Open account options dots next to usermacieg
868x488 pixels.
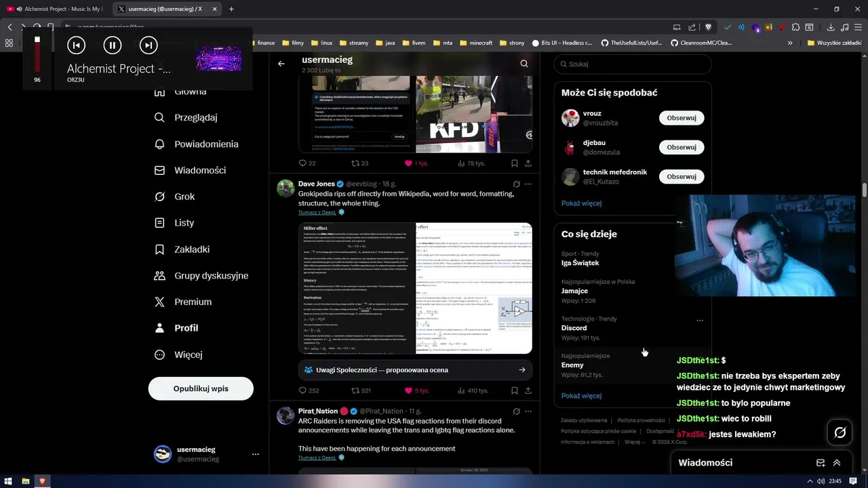(x=256, y=454)
